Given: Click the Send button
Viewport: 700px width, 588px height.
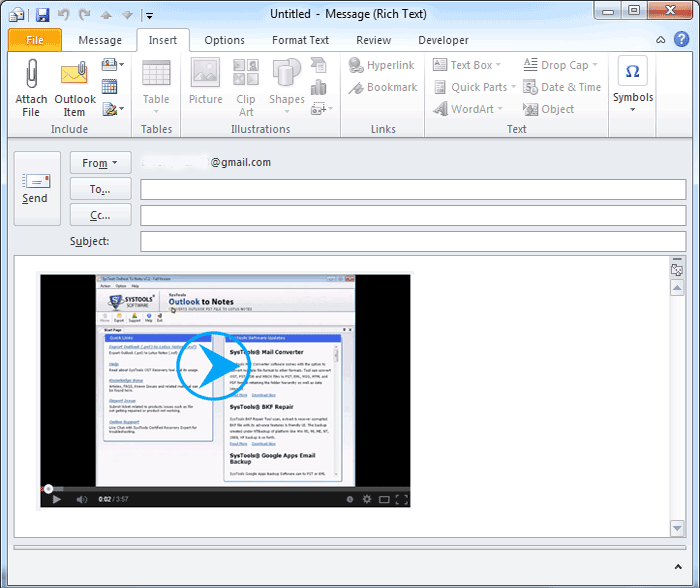Looking at the screenshot, I should pyautogui.click(x=37, y=188).
